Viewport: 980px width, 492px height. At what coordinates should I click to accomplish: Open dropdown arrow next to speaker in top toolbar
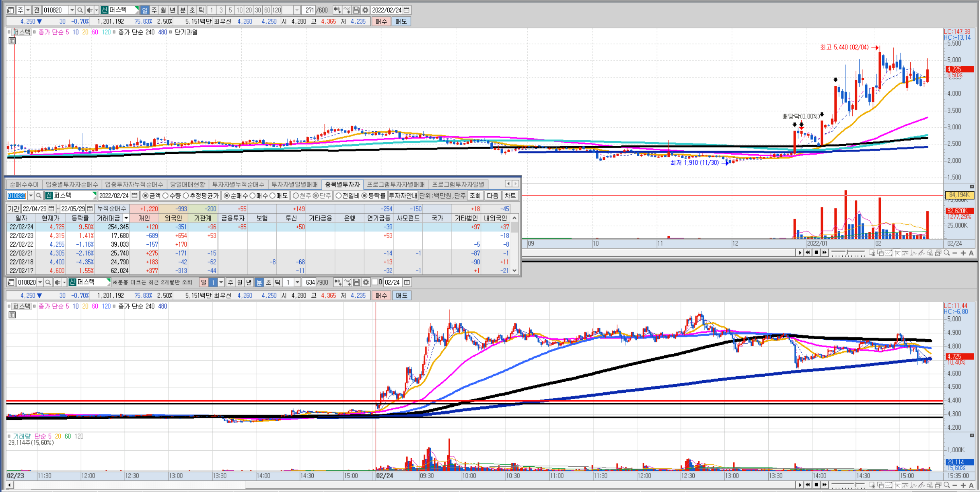click(x=97, y=10)
